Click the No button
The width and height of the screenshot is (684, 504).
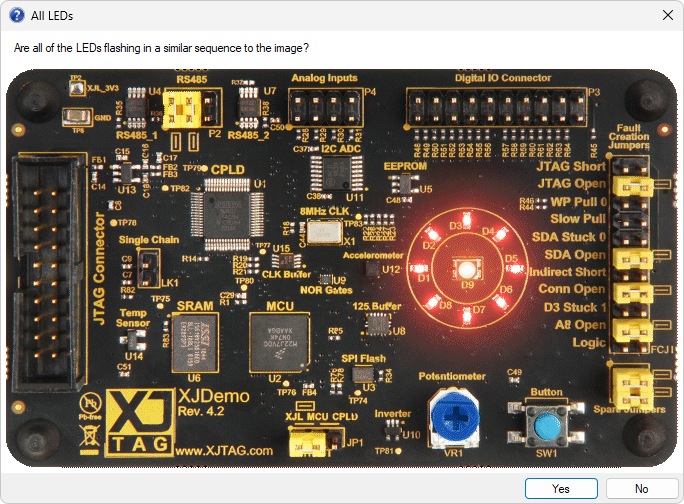[641, 488]
